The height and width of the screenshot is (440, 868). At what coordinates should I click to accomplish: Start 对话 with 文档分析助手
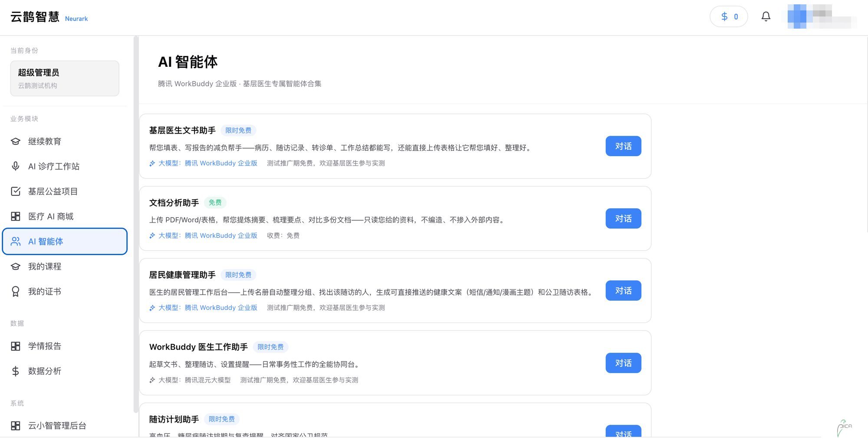[x=623, y=219]
